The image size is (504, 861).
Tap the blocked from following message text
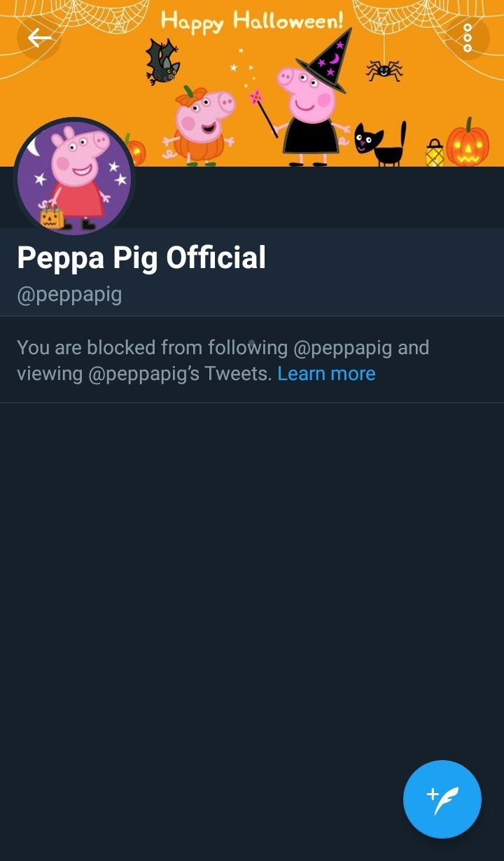pyautogui.click(x=223, y=360)
